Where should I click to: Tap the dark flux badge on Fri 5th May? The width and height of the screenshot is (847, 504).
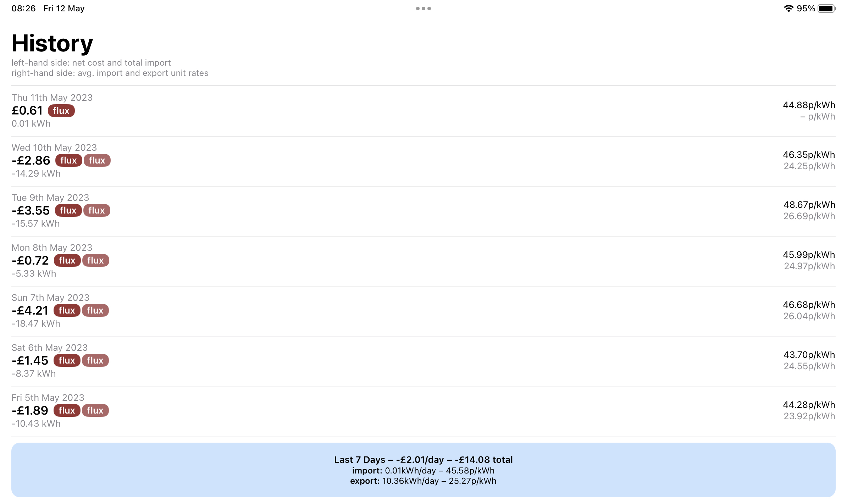(67, 410)
